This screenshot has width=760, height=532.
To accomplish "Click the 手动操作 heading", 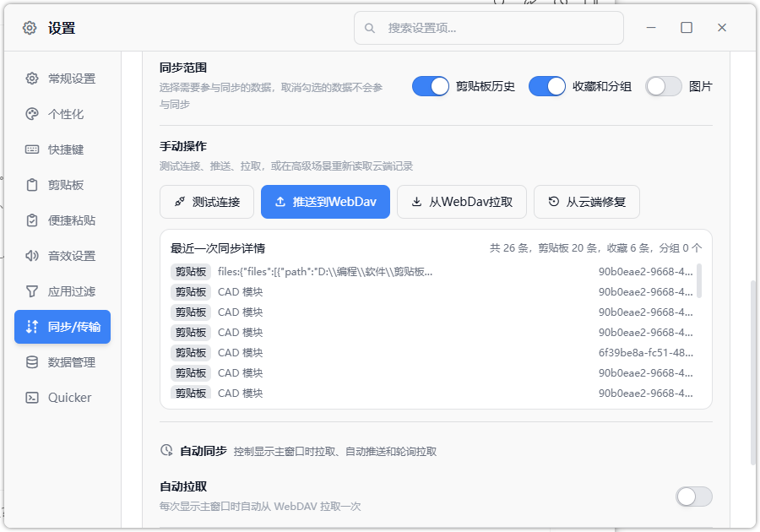I will [x=183, y=146].
